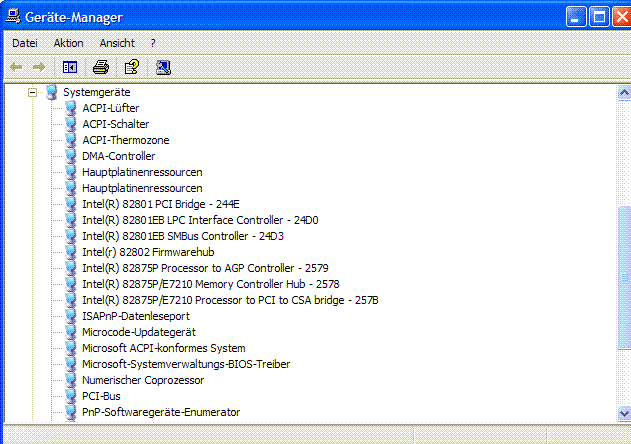
Task: Select the Systemgeräte category label
Action: [x=97, y=92]
